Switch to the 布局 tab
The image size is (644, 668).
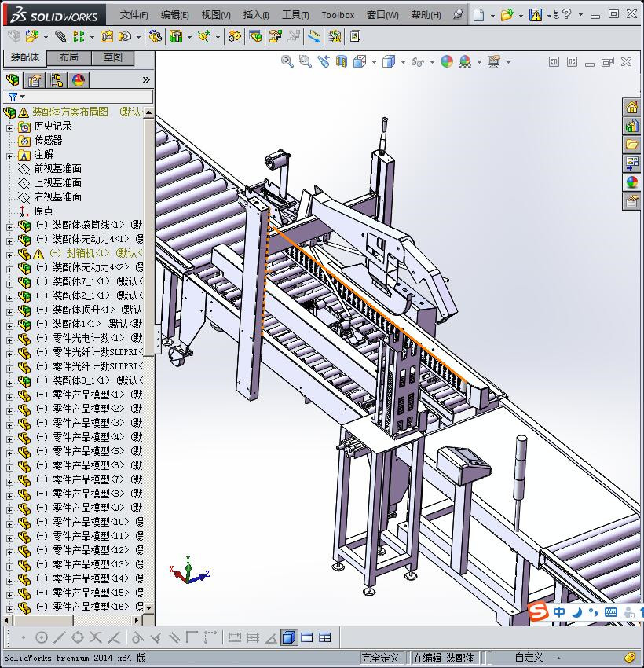pyautogui.click(x=69, y=57)
